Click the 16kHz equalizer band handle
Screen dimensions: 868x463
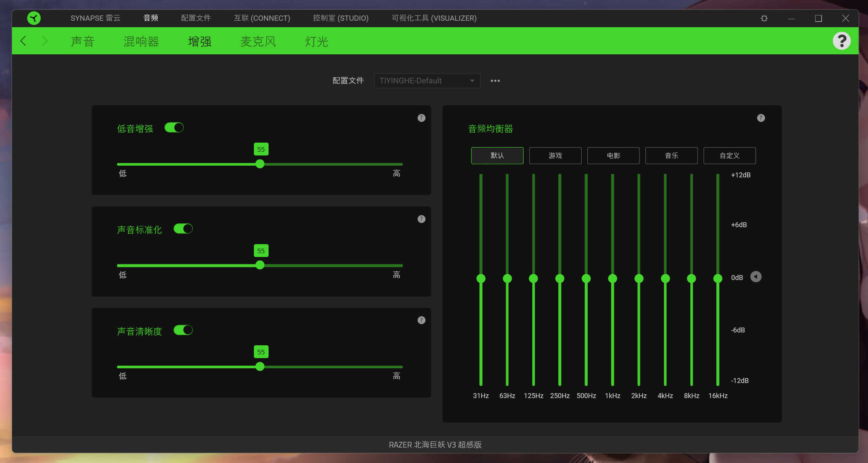(x=718, y=278)
